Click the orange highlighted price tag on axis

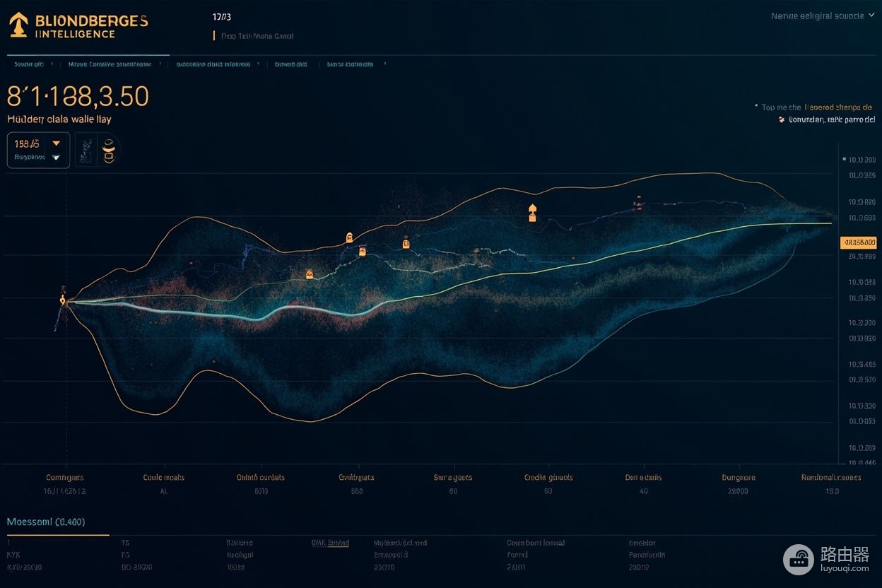pyautogui.click(x=858, y=242)
